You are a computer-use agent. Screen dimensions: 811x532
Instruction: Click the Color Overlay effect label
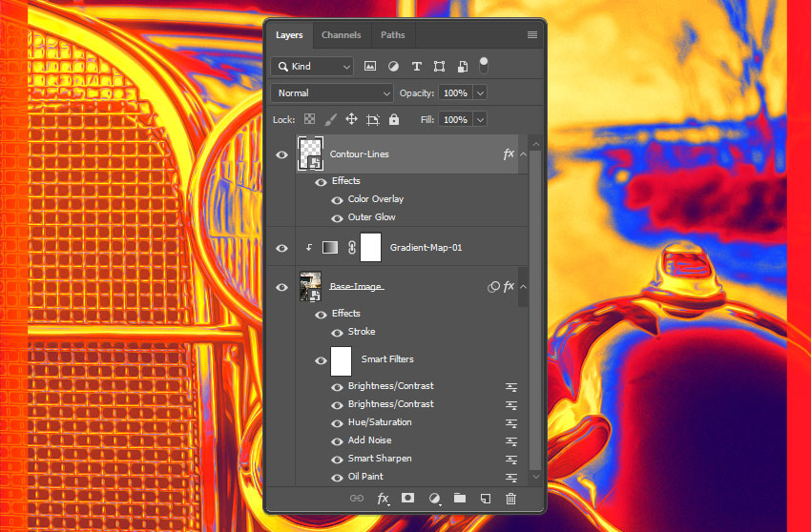376,199
